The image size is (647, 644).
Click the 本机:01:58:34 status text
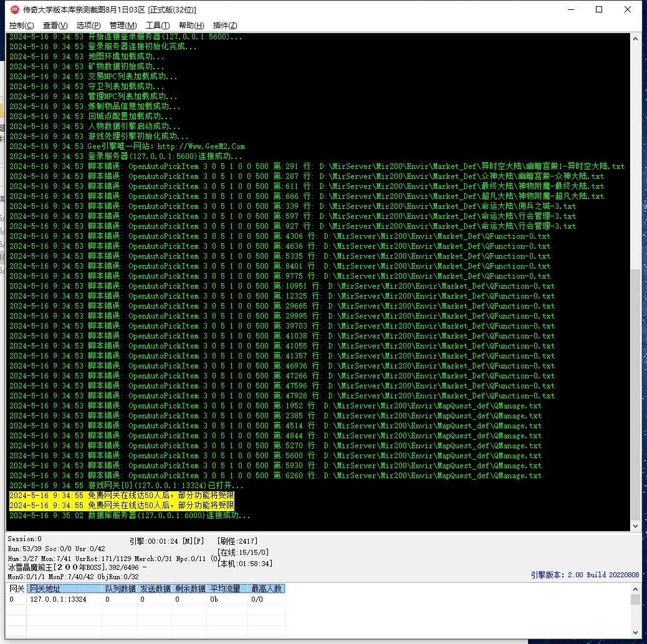click(245, 564)
